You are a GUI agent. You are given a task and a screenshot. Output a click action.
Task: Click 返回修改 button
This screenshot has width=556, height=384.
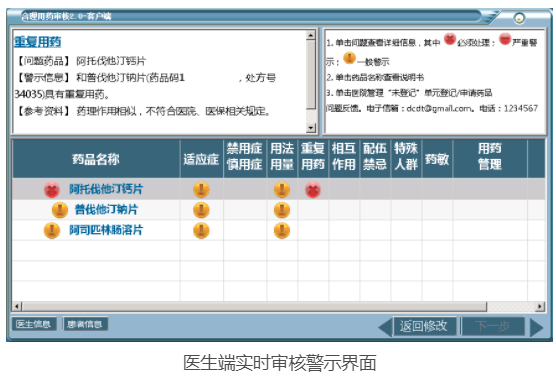coord(424,326)
